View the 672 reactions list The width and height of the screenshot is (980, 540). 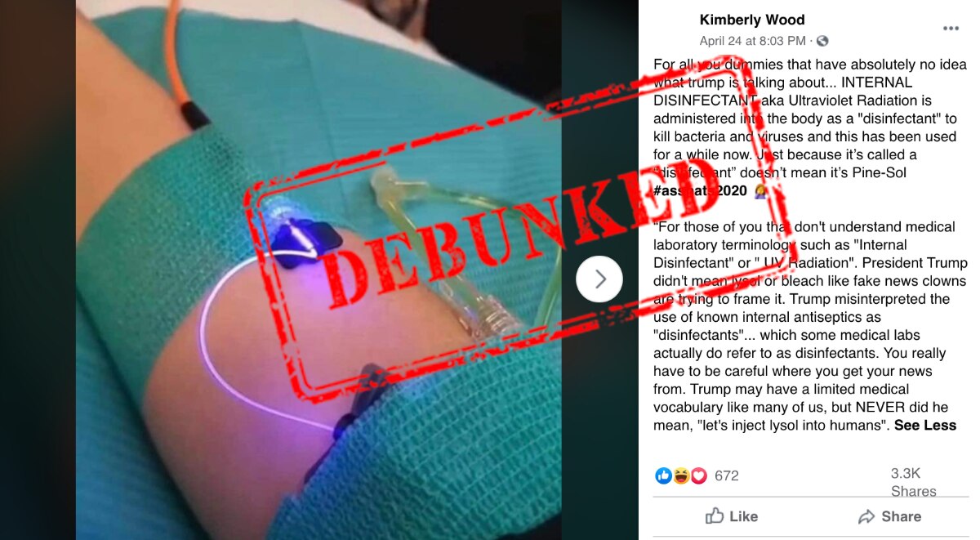pos(726,475)
